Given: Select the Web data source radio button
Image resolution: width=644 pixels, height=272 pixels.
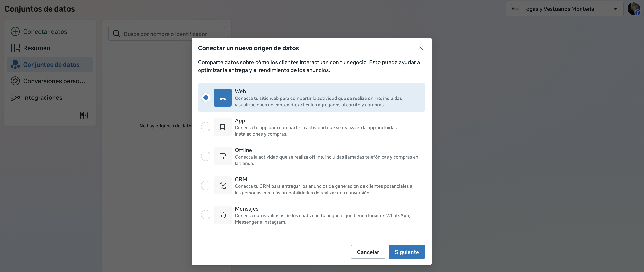Looking at the screenshot, I should [206, 98].
